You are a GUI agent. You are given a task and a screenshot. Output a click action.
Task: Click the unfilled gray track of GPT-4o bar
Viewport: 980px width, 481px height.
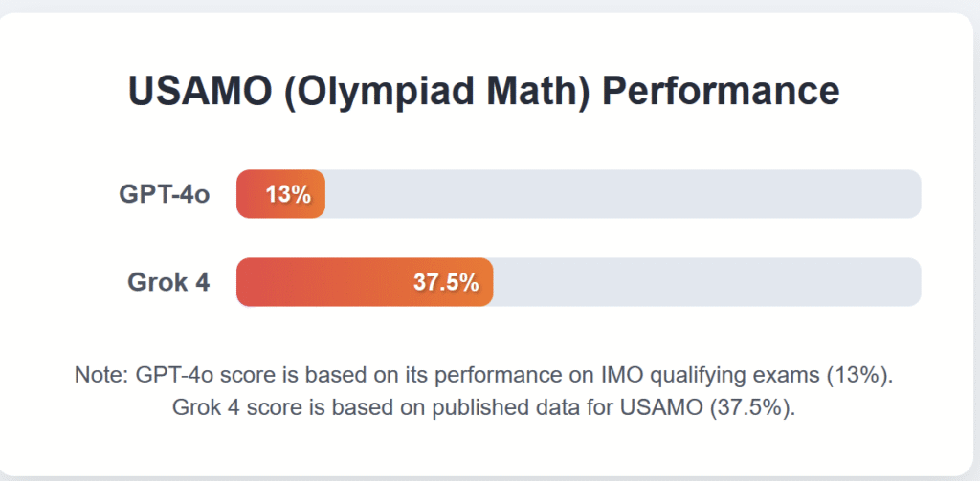click(623, 194)
